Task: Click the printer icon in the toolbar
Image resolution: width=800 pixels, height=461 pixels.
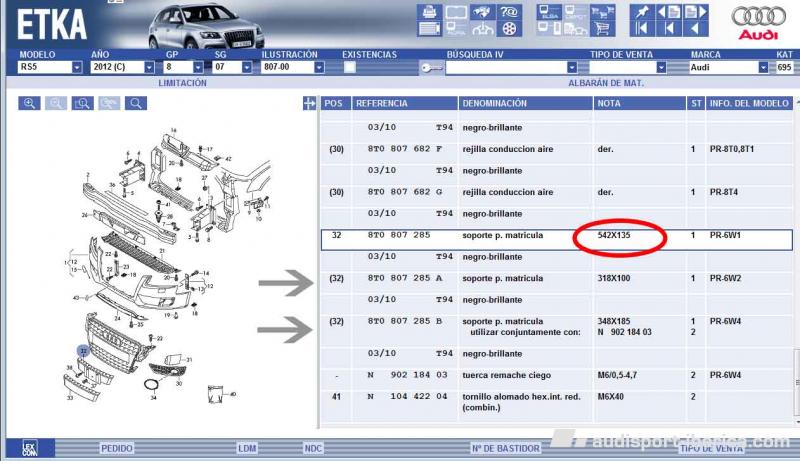Action: (x=430, y=12)
